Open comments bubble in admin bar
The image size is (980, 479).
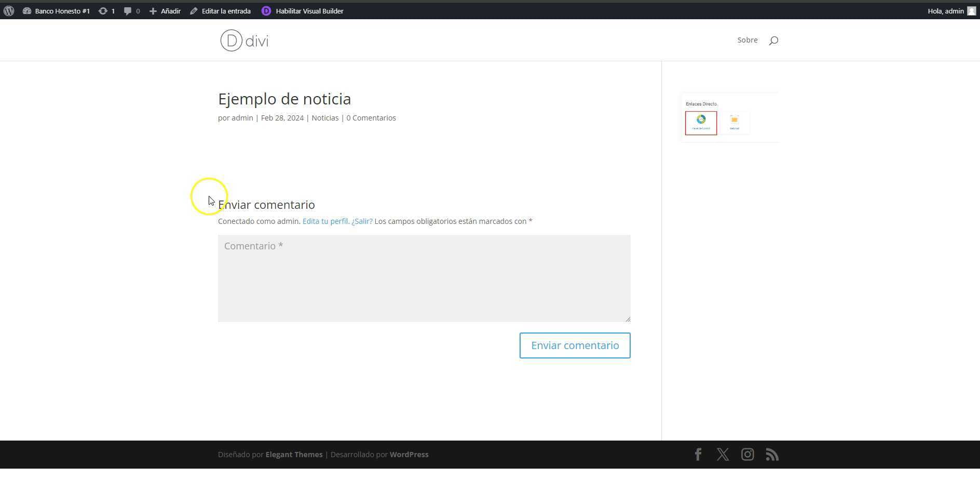(132, 11)
